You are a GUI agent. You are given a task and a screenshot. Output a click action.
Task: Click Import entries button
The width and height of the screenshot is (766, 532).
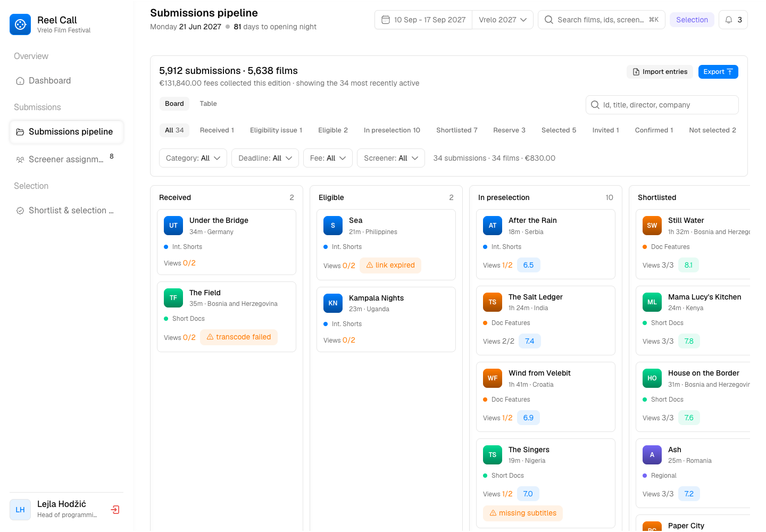(x=660, y=72)
